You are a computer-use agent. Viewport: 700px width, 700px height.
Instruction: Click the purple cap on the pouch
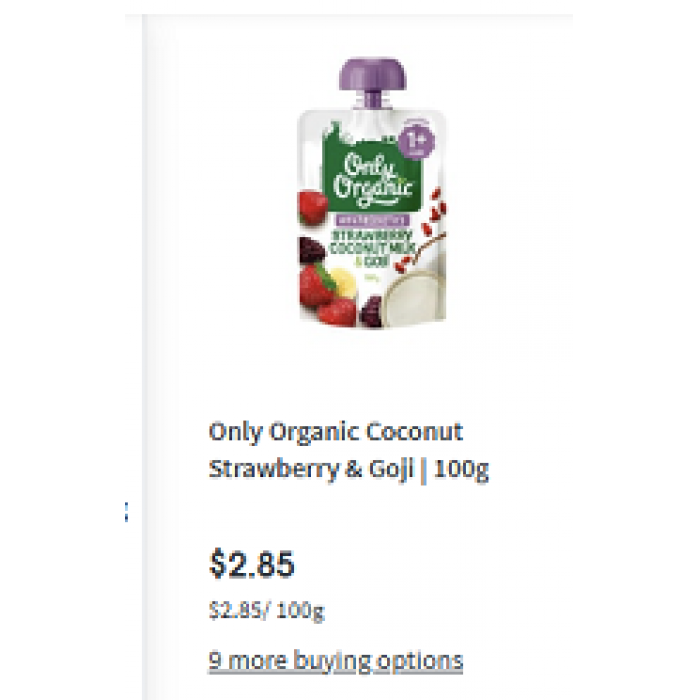[x=372, y=74]
